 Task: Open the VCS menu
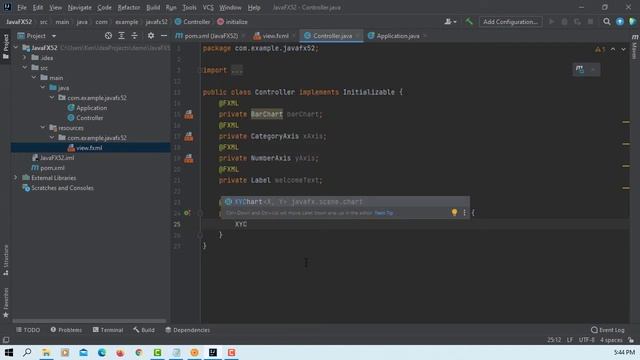click(x=208, y=7)
